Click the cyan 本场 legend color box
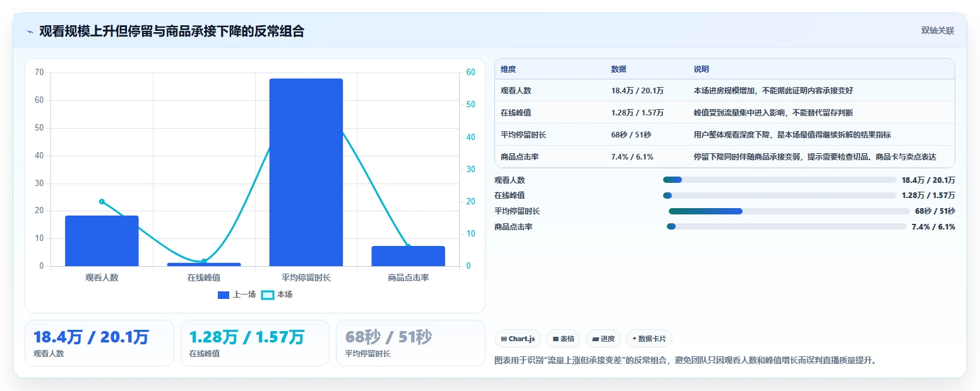 (268, 295)
